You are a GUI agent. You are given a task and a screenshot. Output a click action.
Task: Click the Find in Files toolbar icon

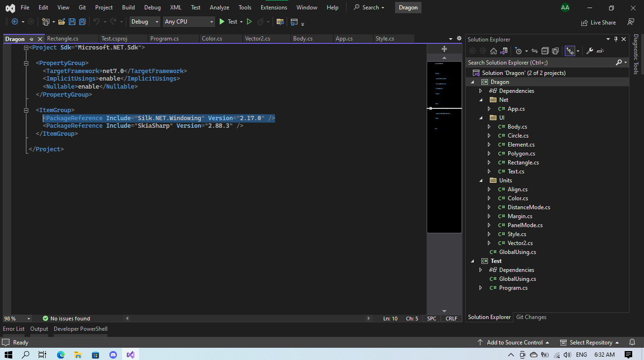pos(280,22)
